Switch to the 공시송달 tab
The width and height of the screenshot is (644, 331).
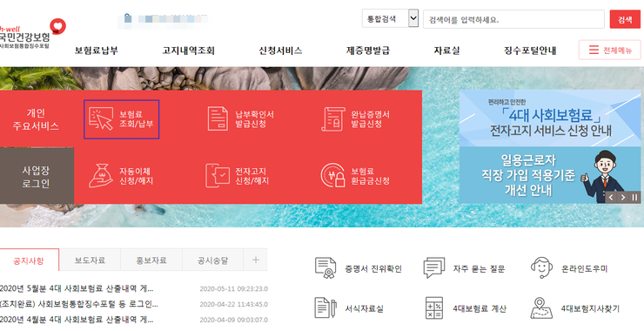coord(212,260)
